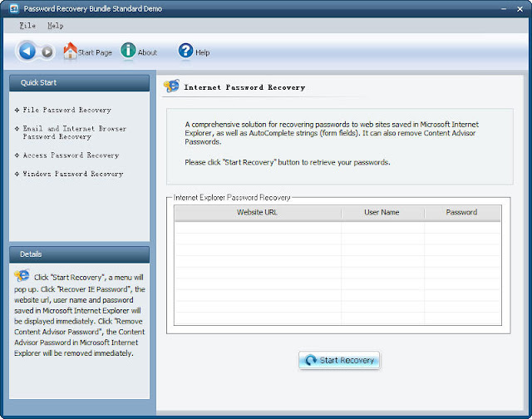The height and width of the screenshot is (419, 532).
Task: Click the first empty row of the password table
Action: tap(337, 227)
